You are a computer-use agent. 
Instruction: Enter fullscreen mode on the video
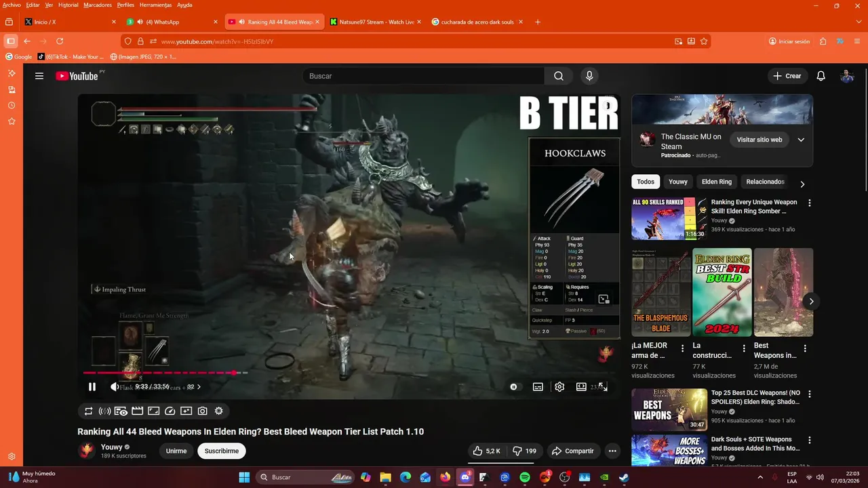click(x=603, y=387)
